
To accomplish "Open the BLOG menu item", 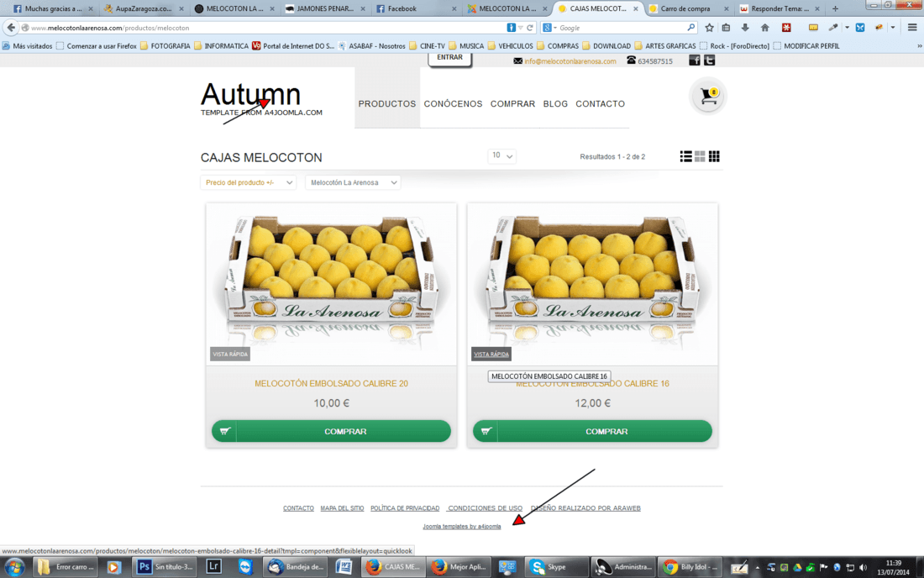I will 555,103.
